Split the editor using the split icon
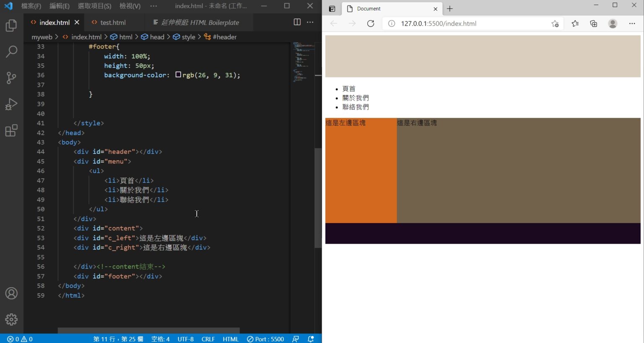The image size is (644, 343). [297, 22]
